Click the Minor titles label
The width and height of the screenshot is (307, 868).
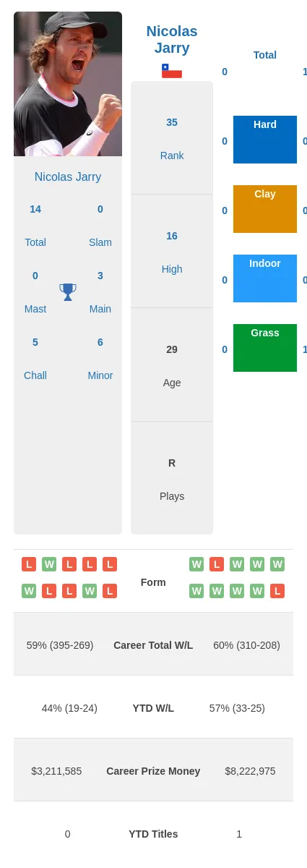[x=100, y=375]
